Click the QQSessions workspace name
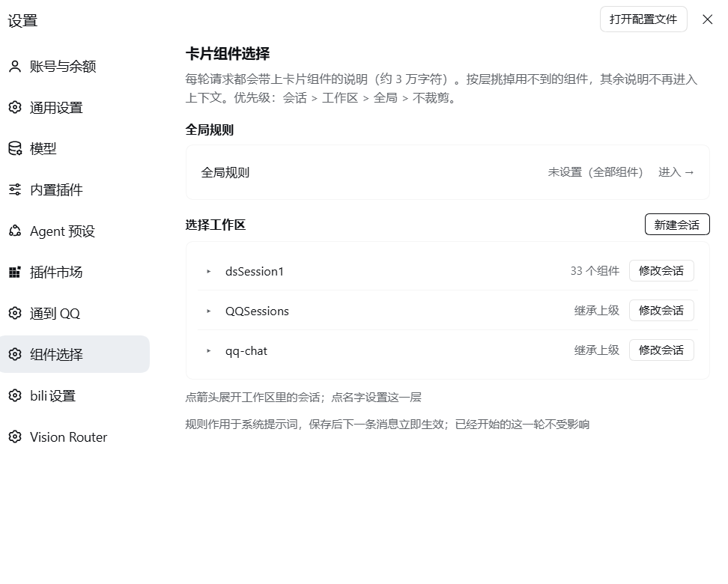728x584 pixels. 257,311
